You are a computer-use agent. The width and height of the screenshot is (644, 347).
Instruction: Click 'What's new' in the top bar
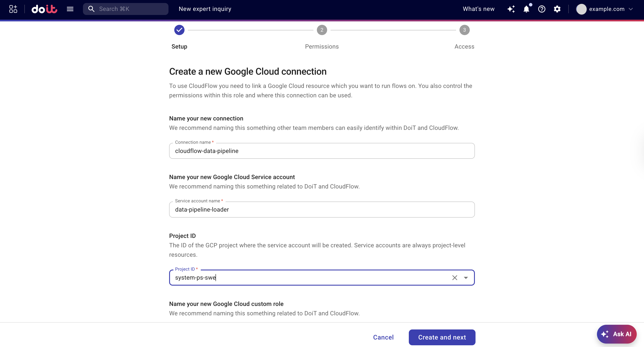click(478, 9)
